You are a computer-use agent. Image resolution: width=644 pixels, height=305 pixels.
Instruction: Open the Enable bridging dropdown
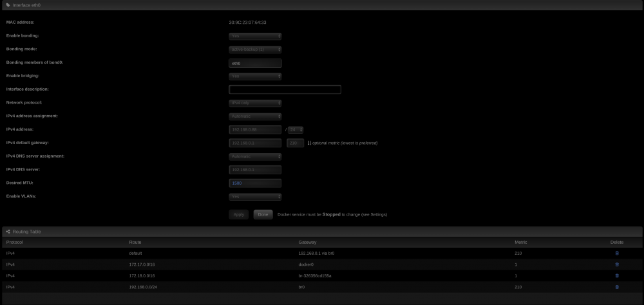click(x=255, y=77)
